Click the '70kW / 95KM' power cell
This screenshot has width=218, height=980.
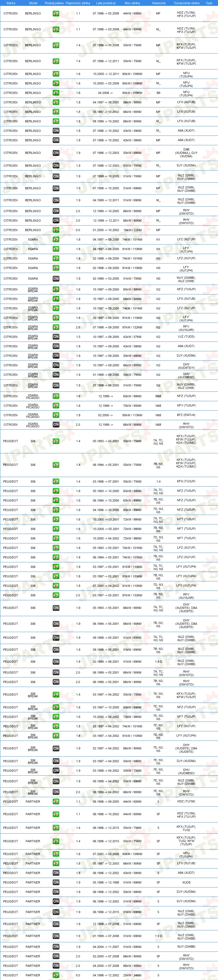(132, 406)
